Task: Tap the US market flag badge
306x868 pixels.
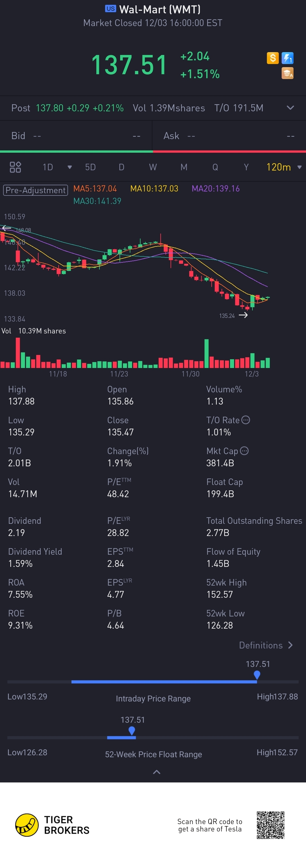Action: click(110, 9)
